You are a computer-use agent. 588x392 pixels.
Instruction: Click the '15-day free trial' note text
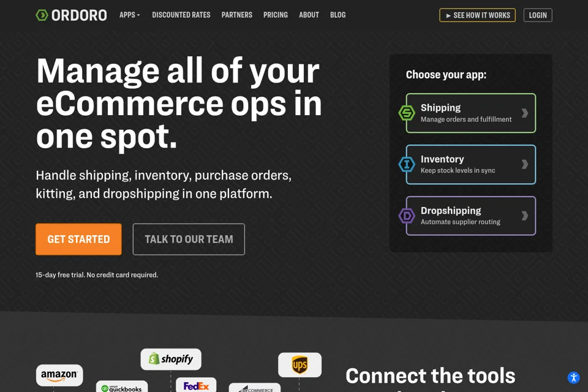click(97, 275)
